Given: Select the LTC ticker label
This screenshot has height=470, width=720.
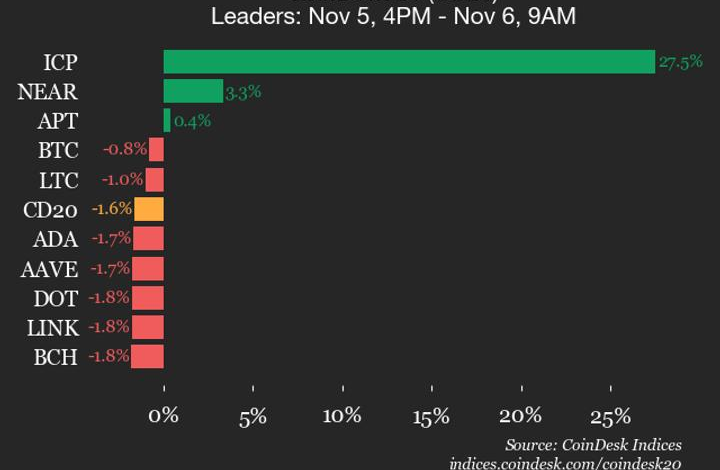Looking at the screenshot, I should point(57,180).
